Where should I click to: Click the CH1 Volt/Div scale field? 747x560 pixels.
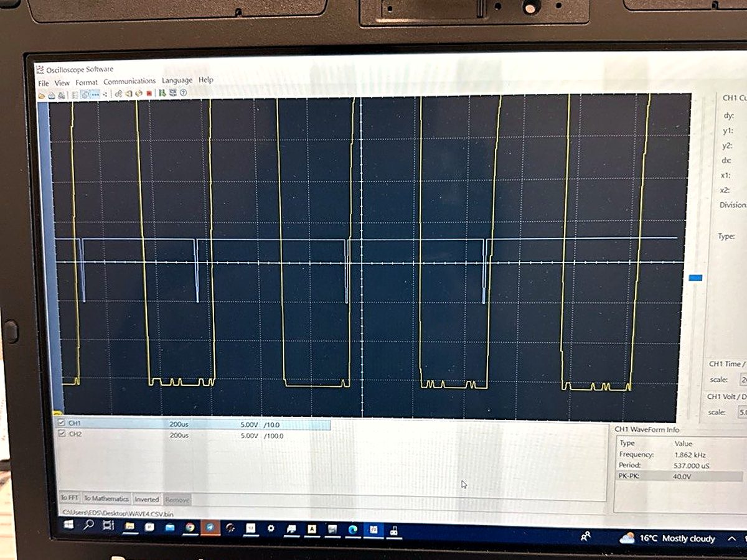point(742,413)
